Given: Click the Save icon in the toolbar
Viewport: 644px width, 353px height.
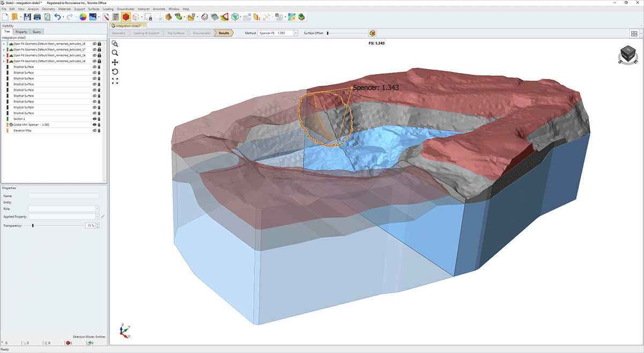Looking at the screenshot, I should (x=27, y=17).
